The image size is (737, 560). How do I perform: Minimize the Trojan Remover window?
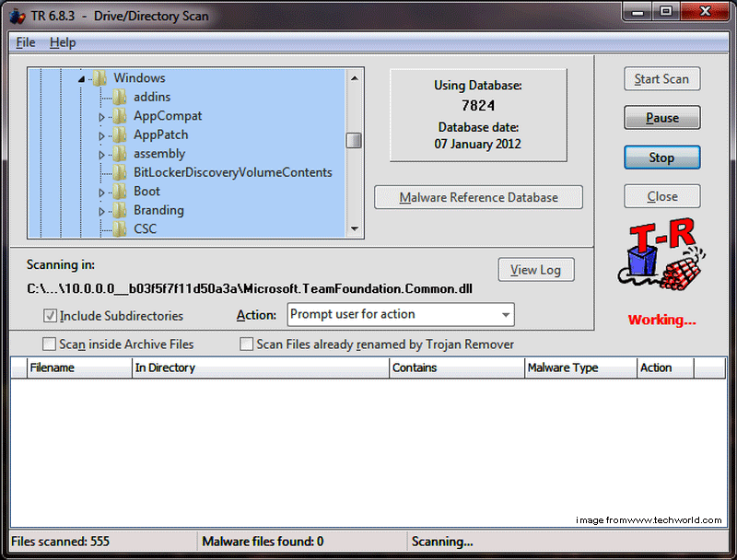tap(638, 12)
